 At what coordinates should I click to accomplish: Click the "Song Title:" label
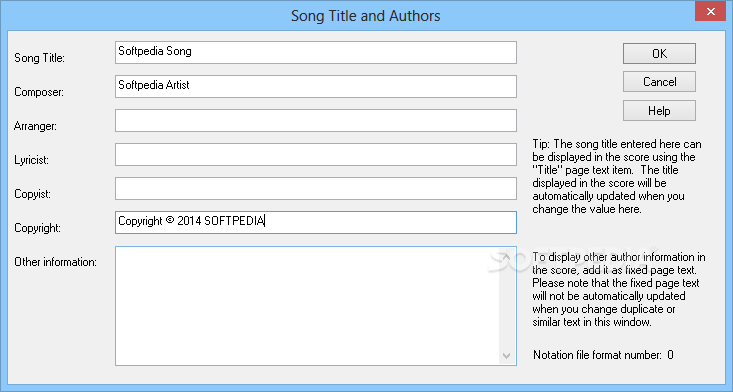point(39,58)
